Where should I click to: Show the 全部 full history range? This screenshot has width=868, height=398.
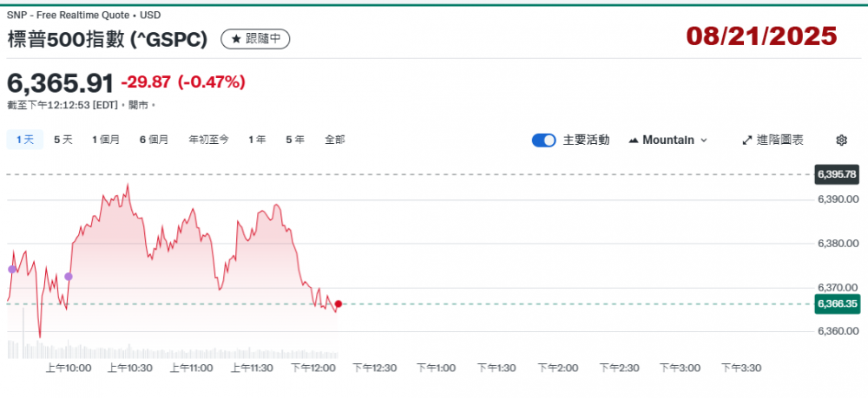pyautogui.click(x=335, y=140)
